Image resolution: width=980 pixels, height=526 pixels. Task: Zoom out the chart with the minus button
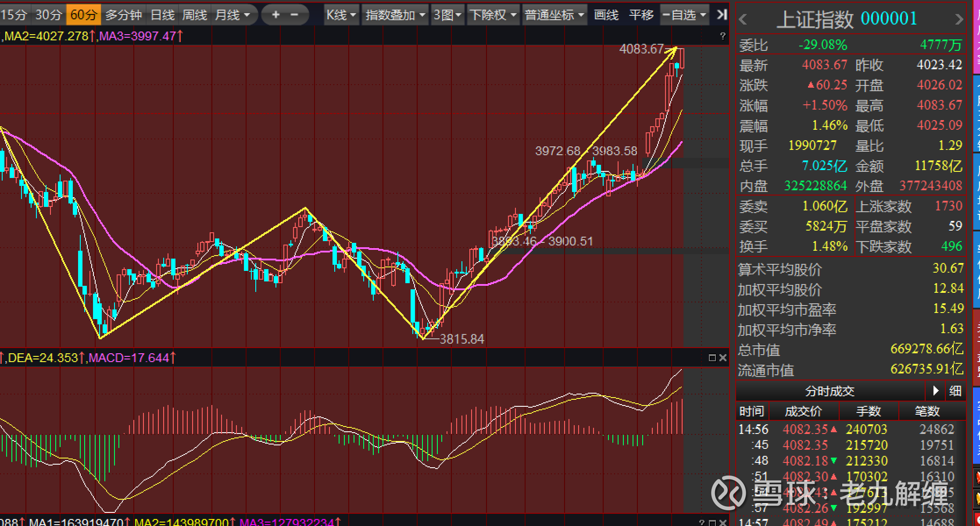294,15
